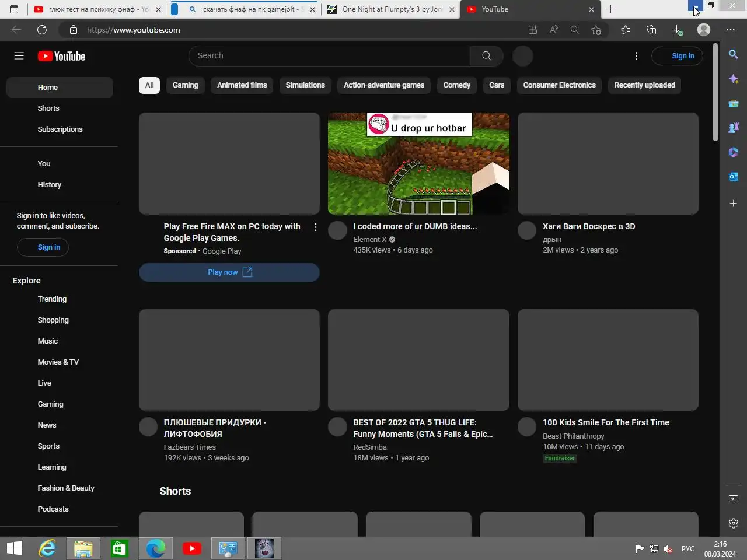Select the Gaming filter chip

point(186,85)
